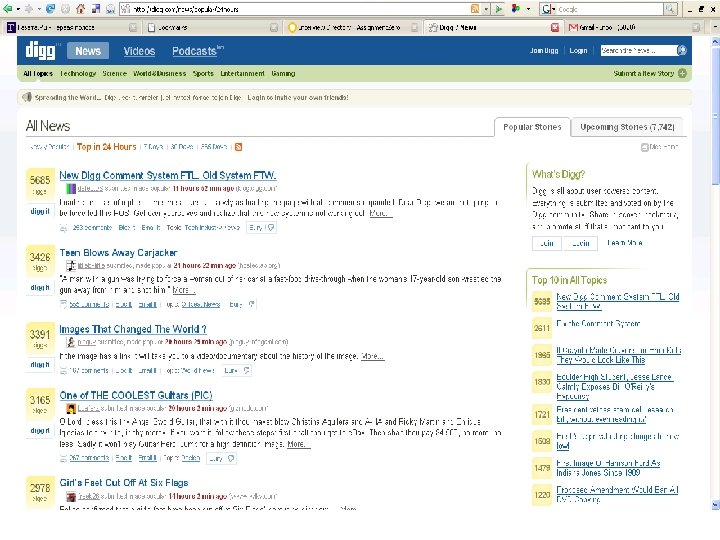Digg the story with 5685 diggs
This screenshot has height=540, width=720.
[x=40, y=211]
